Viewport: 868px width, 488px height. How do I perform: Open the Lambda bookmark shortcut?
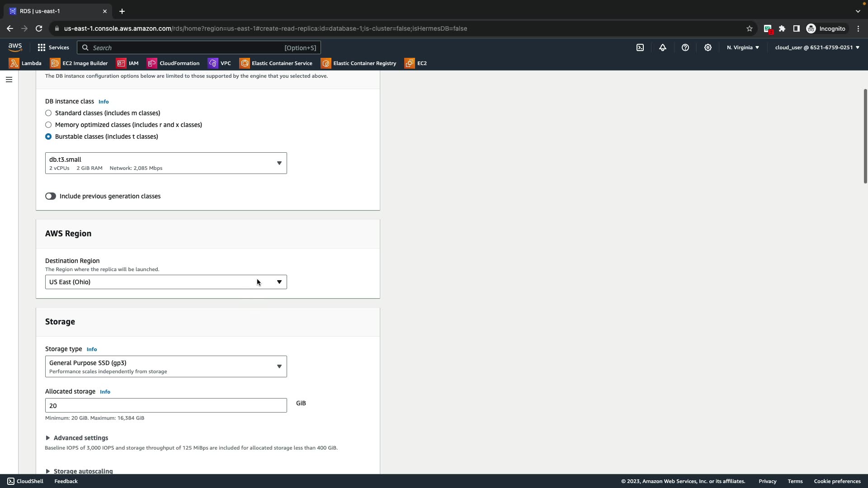[x=25, y=63]
